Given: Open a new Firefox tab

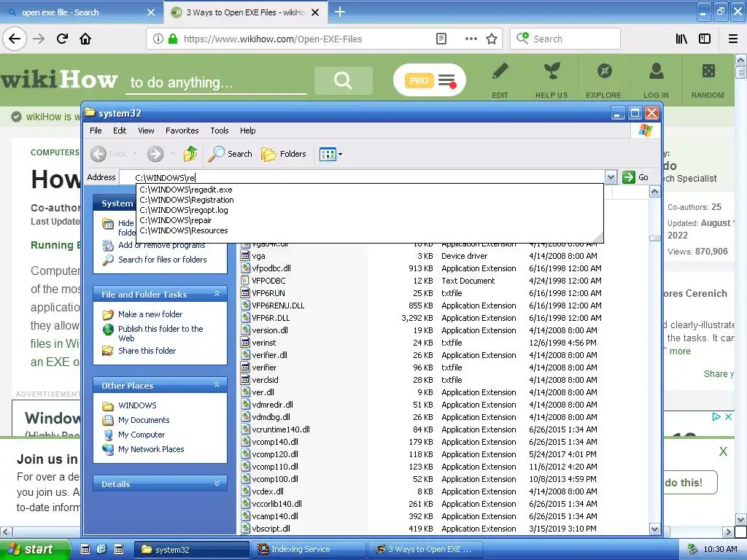Looking at the screenshot, I should pyautogui.click(x=340, y=12).
